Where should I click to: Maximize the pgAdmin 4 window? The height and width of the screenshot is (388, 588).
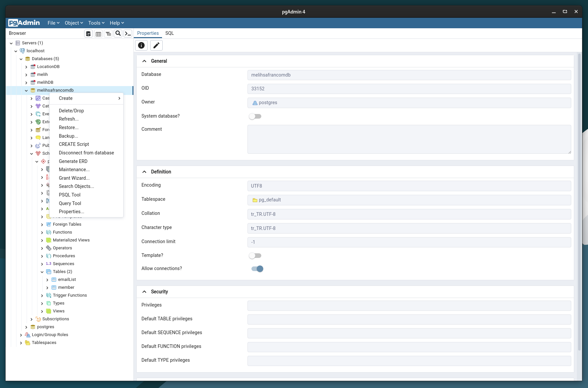565,11
